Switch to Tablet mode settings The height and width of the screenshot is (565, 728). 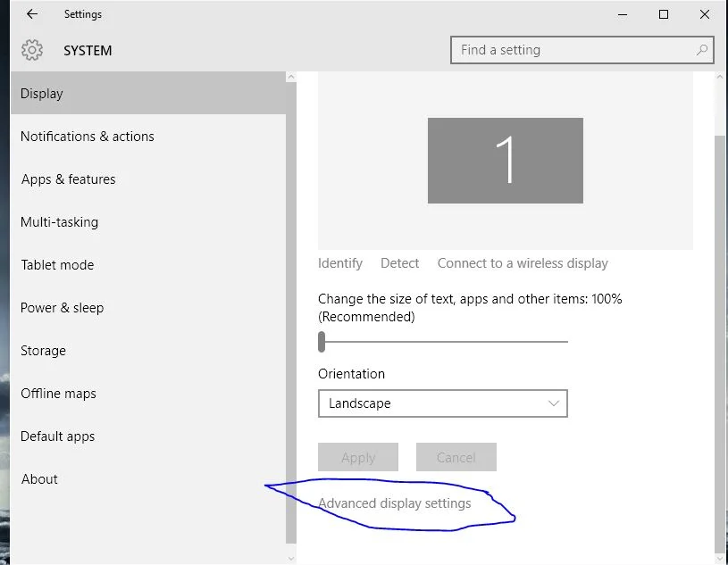point(57,265)
